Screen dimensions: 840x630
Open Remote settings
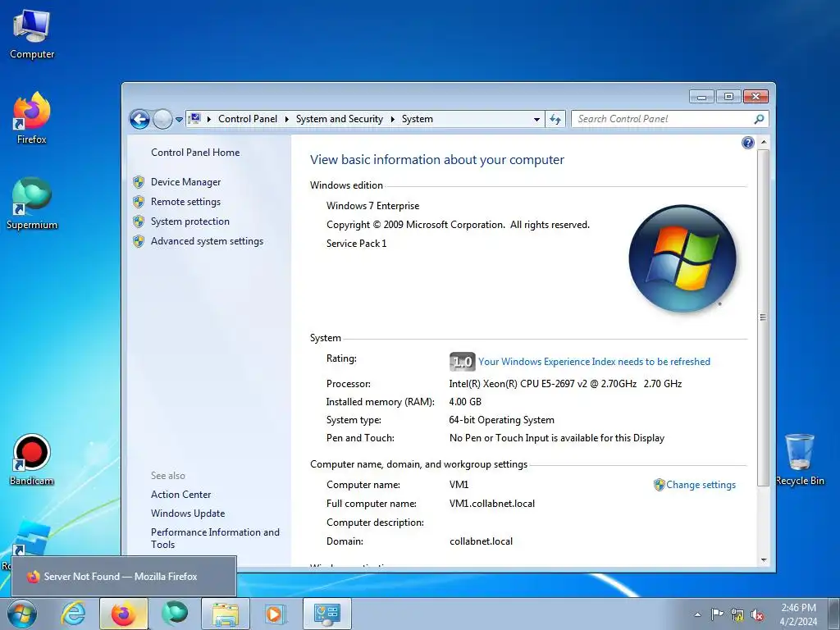(x=186, y=202)
